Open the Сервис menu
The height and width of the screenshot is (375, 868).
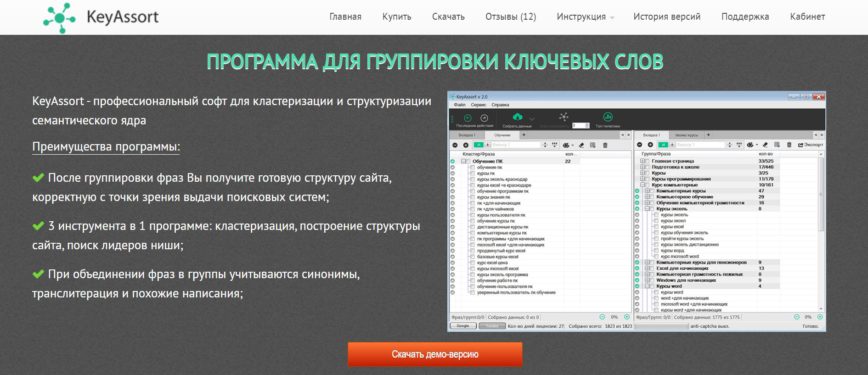pyautogui.click(x=479, y=105)
